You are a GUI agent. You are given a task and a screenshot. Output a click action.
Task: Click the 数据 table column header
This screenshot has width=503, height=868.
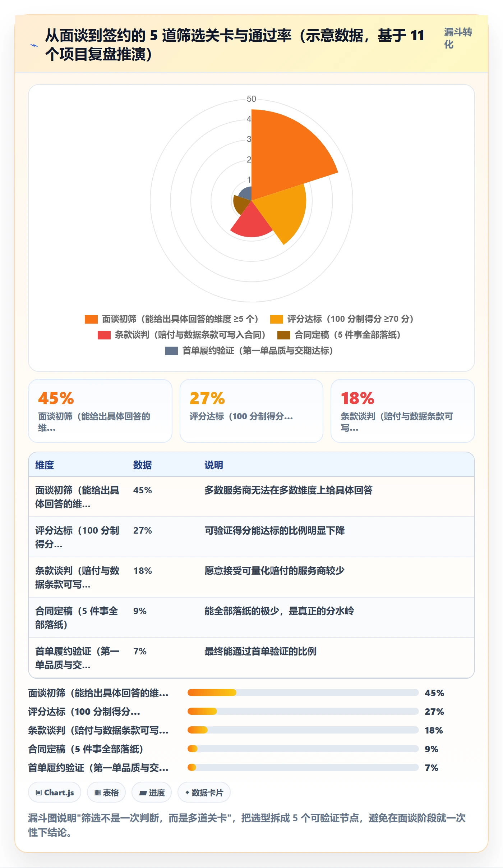click(143, 465)
